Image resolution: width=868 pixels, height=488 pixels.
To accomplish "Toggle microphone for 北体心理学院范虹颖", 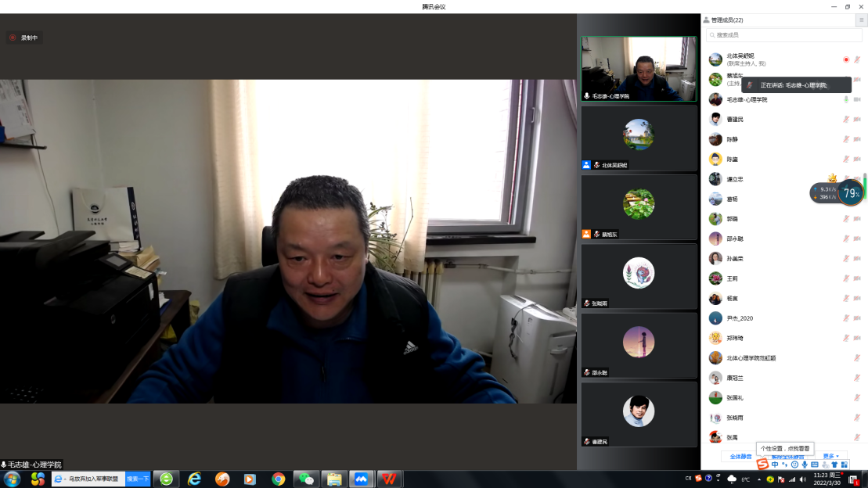I will pyautogui.click(x=857, y=358).
